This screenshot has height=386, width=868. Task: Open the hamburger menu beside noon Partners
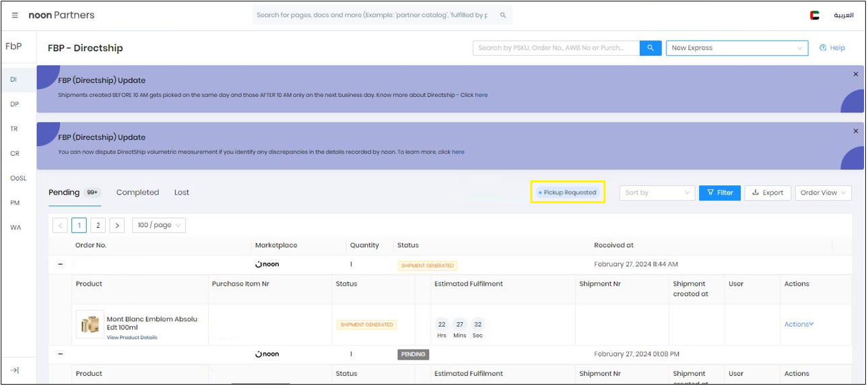pos(15,15)
